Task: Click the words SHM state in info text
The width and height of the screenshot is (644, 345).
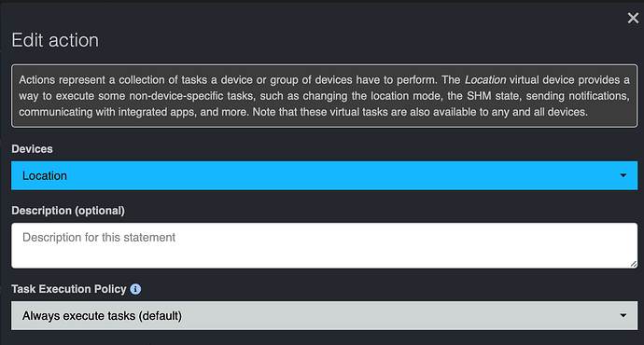Action: point(493,96)
